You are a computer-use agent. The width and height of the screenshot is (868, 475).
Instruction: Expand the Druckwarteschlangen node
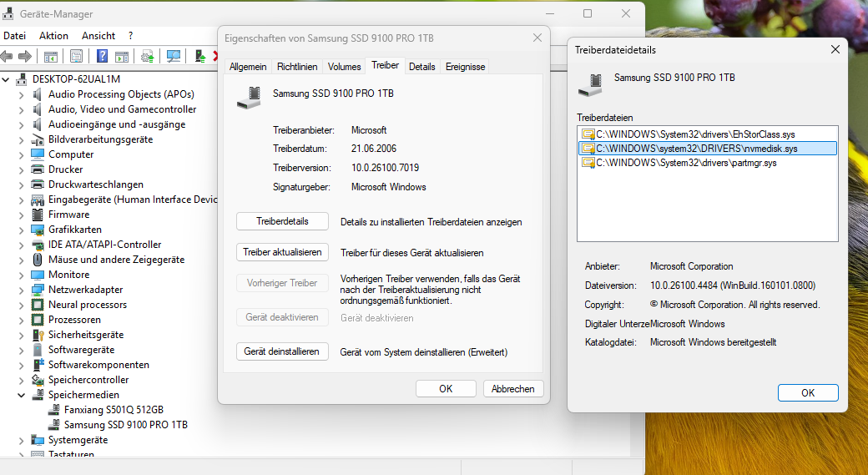[21, 184]
